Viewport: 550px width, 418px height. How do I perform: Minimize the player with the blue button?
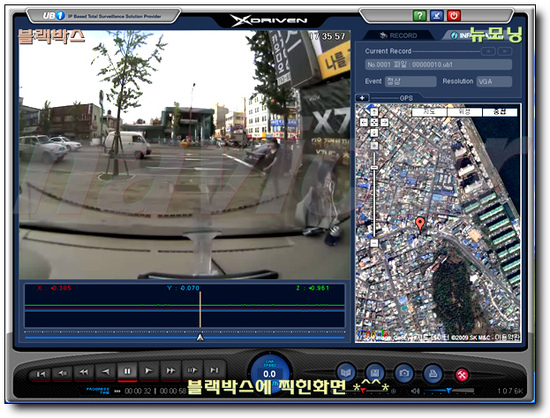point(437,15)
